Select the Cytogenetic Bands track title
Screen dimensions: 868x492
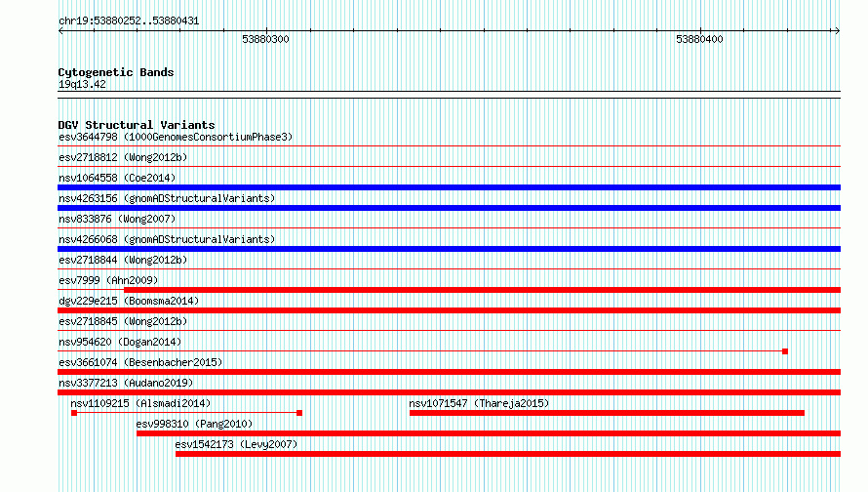(x=116, y=72)
